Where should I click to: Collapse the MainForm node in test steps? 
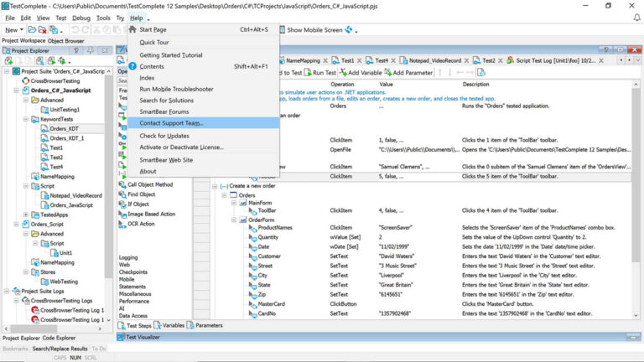[234, 203]
